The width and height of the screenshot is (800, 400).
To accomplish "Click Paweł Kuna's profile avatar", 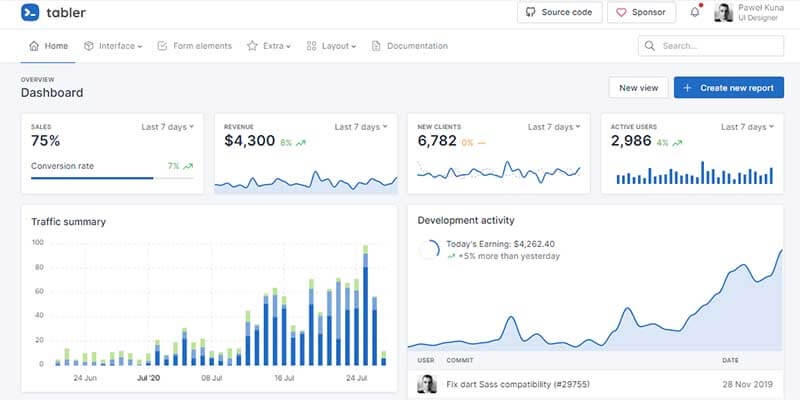I will click(x=723, y=13).
